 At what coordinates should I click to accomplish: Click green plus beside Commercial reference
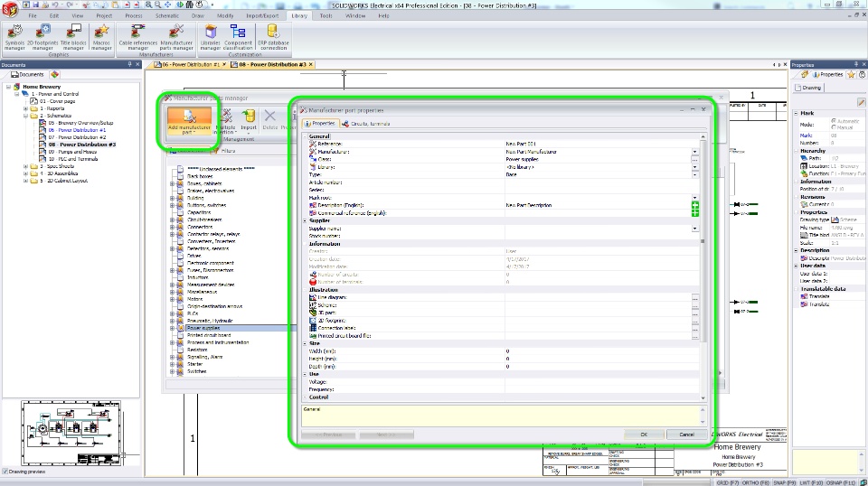tap(694, 213)
